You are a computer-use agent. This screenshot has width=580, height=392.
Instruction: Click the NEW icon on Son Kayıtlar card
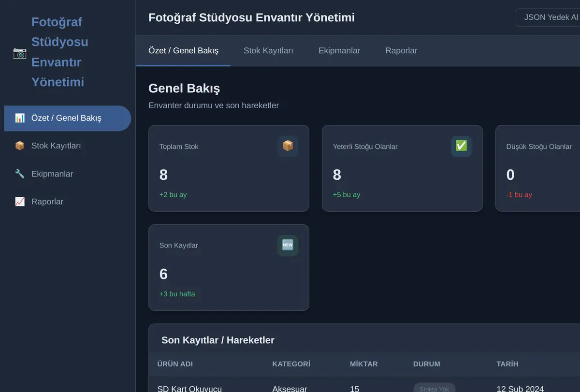click(x=288, y=245)
